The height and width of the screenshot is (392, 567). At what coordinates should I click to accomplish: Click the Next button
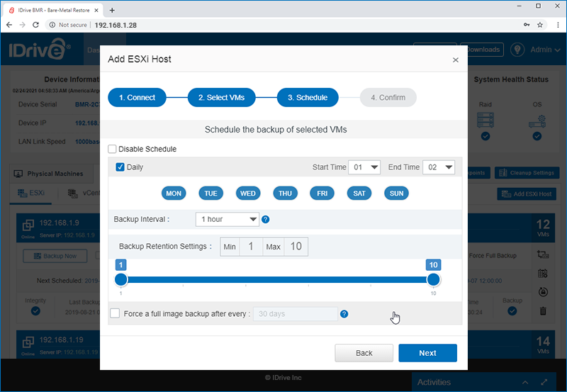(x=428, y=353)
